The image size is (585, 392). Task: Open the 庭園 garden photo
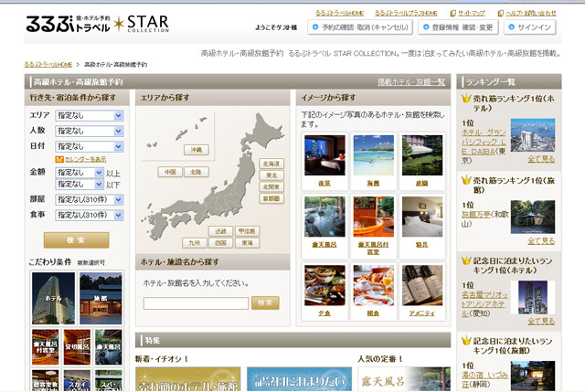pyautogui.click(x=422, y=155)
